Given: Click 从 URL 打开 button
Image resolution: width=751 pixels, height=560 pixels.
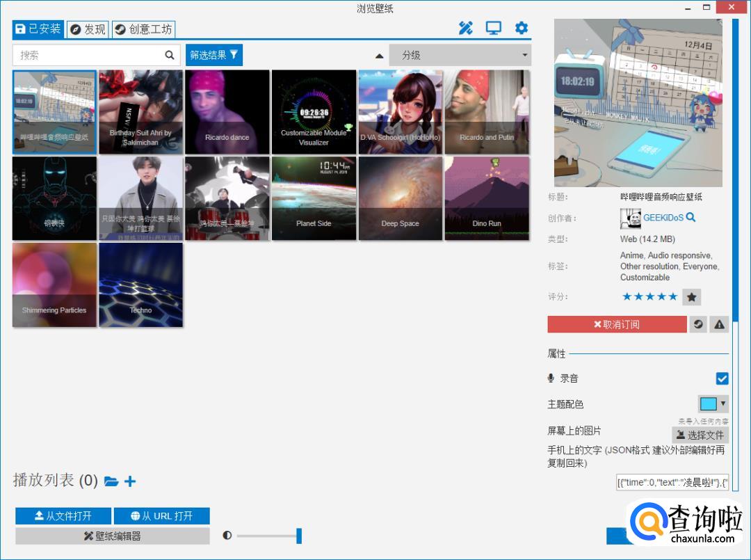Looking at the screenshot, I should (162, 516).
